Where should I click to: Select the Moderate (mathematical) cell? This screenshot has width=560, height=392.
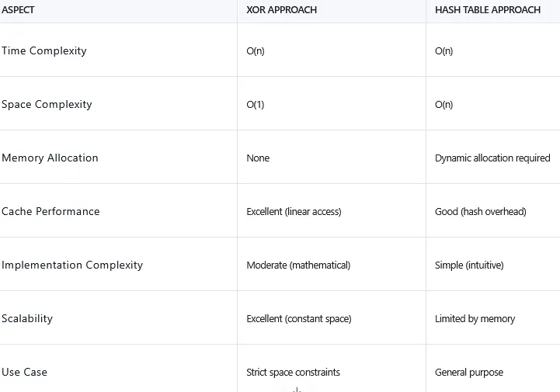coord(298,265)
